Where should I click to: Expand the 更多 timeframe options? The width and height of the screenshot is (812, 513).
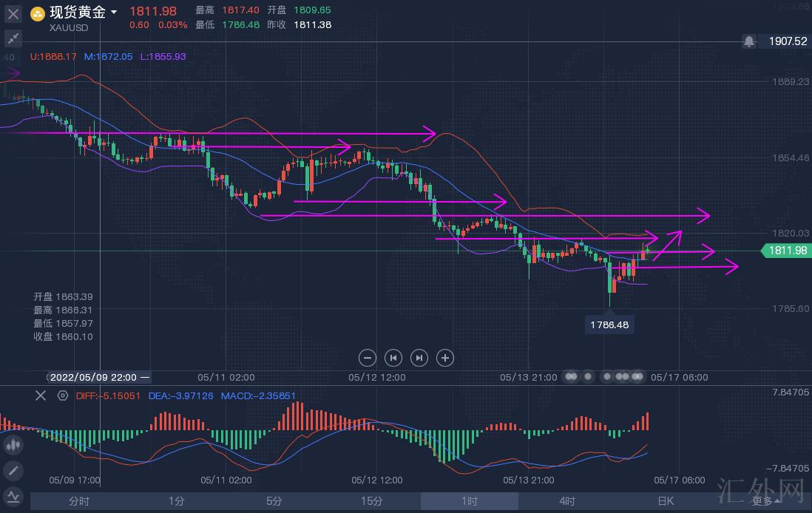766,501
